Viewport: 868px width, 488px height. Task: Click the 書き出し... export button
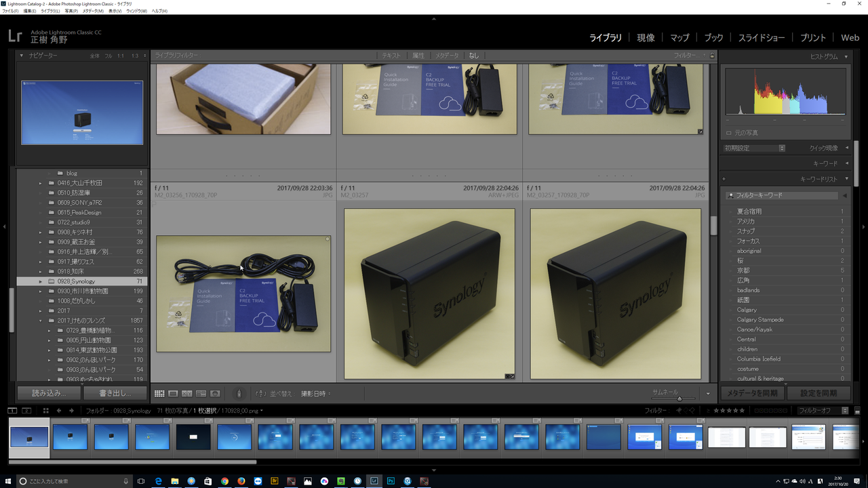[115, 393]
